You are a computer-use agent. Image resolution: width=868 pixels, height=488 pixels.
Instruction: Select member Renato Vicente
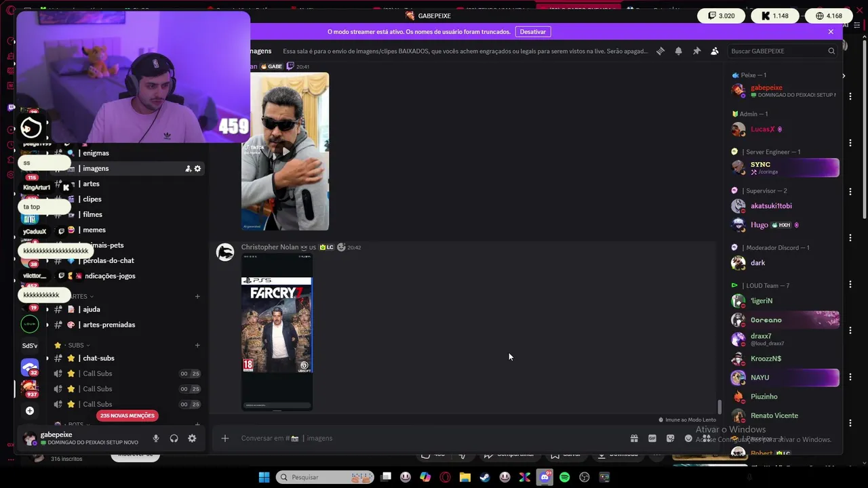[x=784, y=415]
